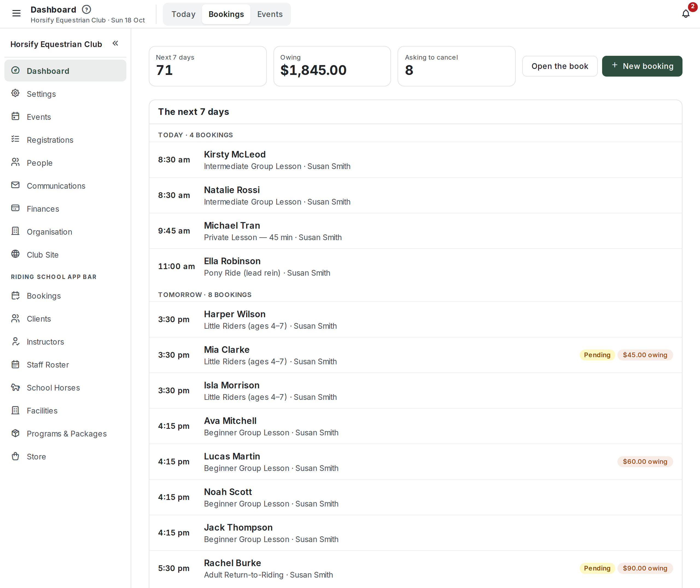700x588 pixels.
Task: Click the People icon in the sidebar
Action: click(x=15, y=162)
